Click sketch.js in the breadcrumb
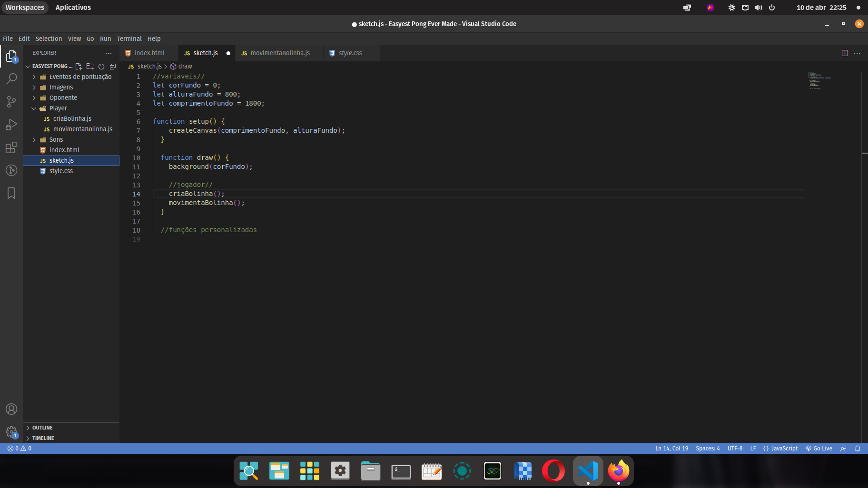The width and height of the screenshot is (868, 488). pos(145,67)
